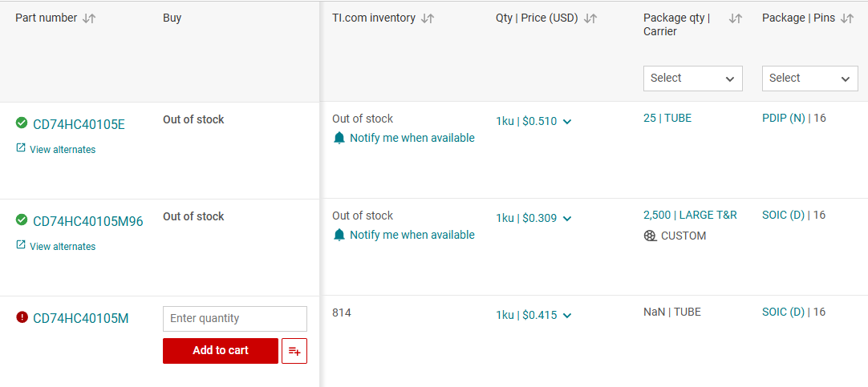Image resolution: width=868 pixels, height=387 pixels.
Task: Open the PDIP (N) package link
Action: pyautogui.click(x=783, y=119)
